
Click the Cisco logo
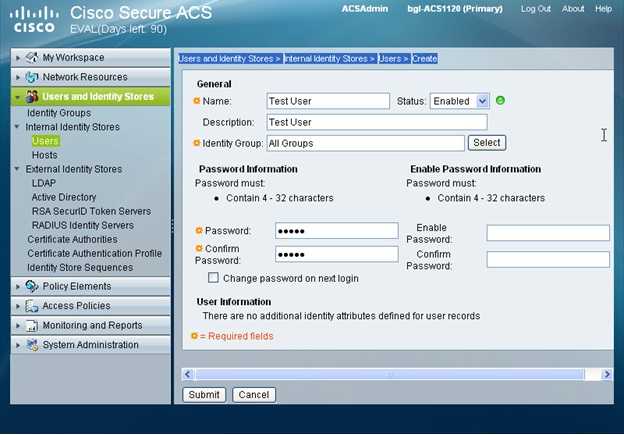(x=34, y=20)
